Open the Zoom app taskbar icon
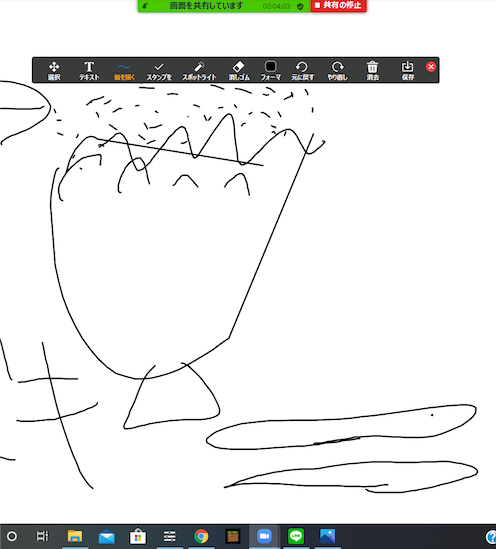The width and height of the screenshot is (496, 549). [x=264, y=536]
